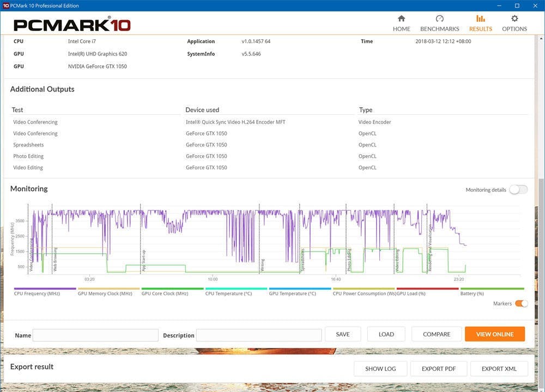Screen dimensions: 545x392
Task: Focus the Description input field
Action: coord(259,335)
